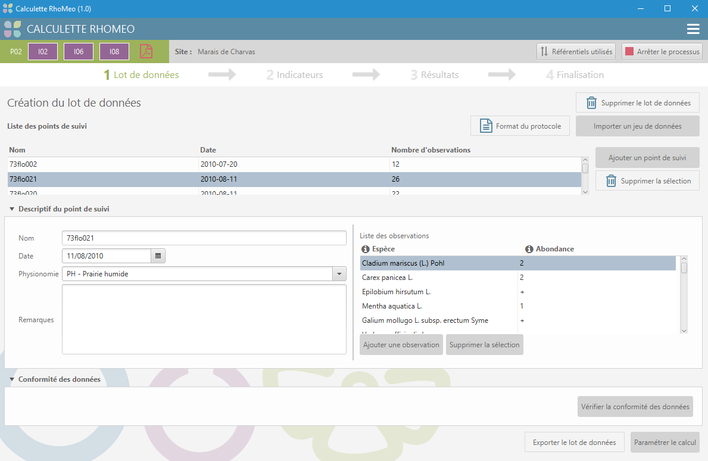This screenshot has width=708, height=461.
Task: Click Supprimer le lot de données
Action: (x=638, y=103)
